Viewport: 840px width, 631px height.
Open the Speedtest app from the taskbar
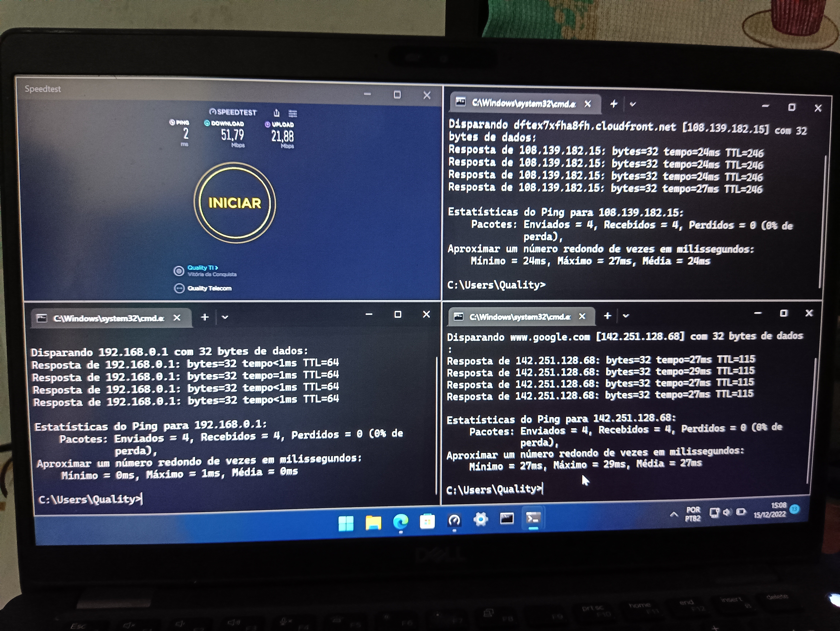(454, 520)
